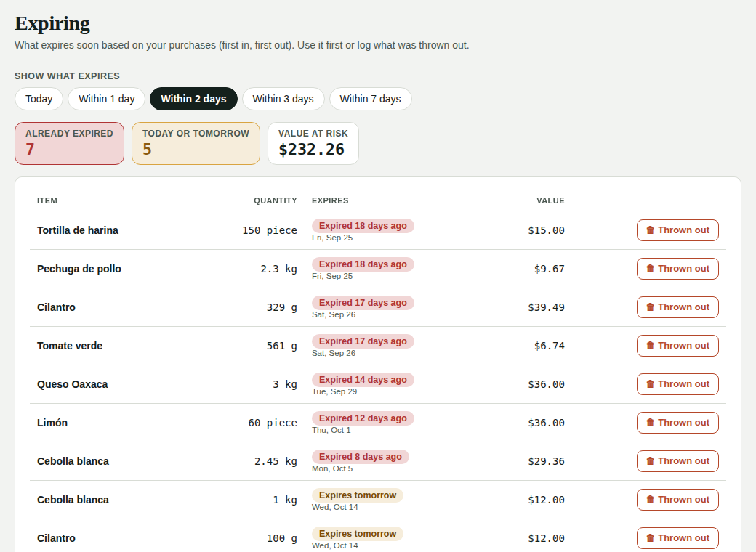This screenshot has width=756, height=552.
Task: Click the "ITEM" column header
Action: tap(47, 200)
